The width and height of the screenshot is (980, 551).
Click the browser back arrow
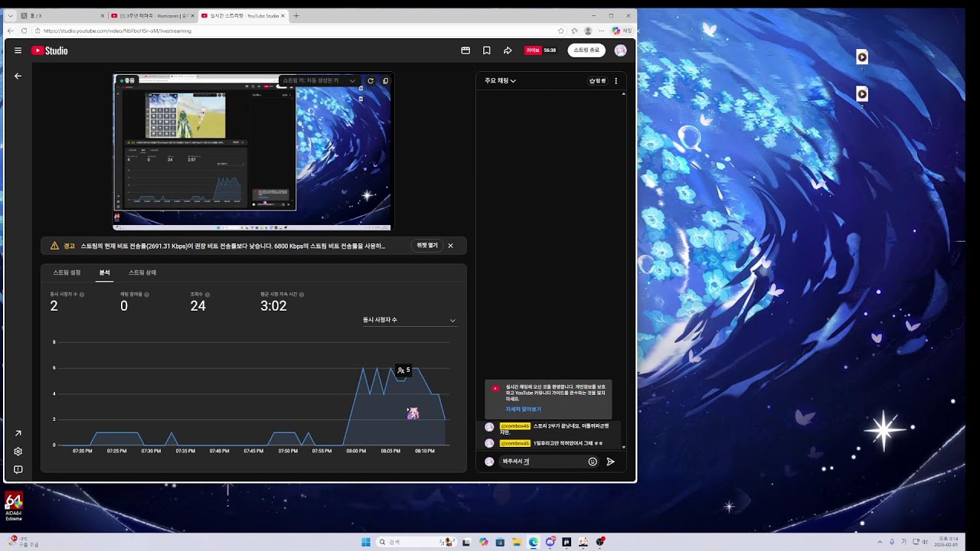point(11,31)
